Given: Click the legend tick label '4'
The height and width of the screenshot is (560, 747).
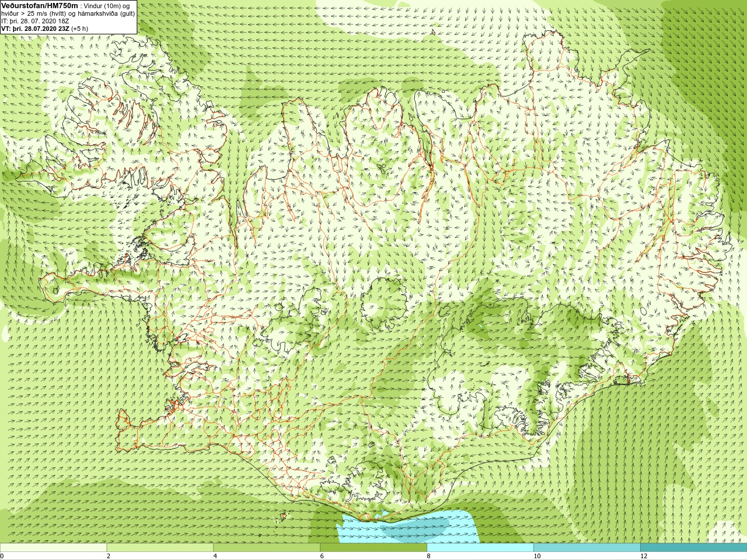Looking at the screenshot, I should point(215,556).
